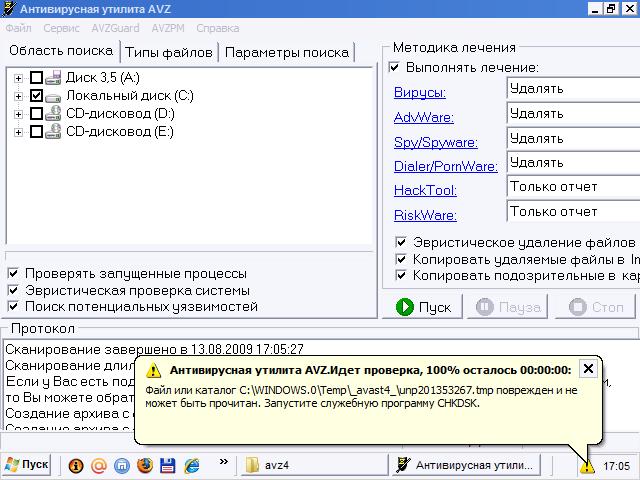Open the Вирусы action dropdown
640x480 pixels.
(573, 89)
